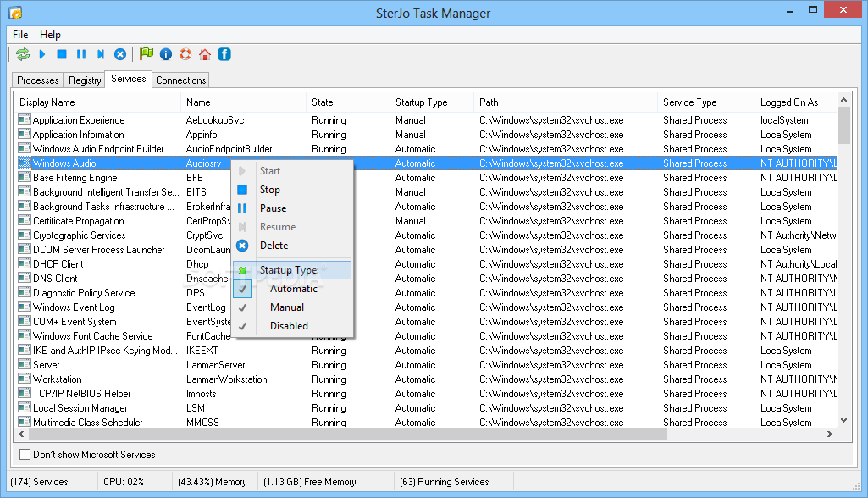Open the home page toolbar icon

(205, 54)
